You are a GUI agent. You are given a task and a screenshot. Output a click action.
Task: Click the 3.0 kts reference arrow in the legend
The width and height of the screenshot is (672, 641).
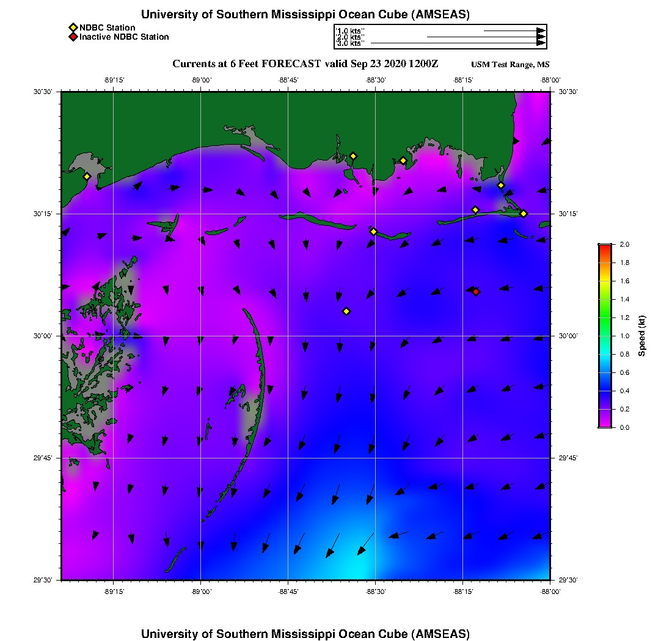458,43
